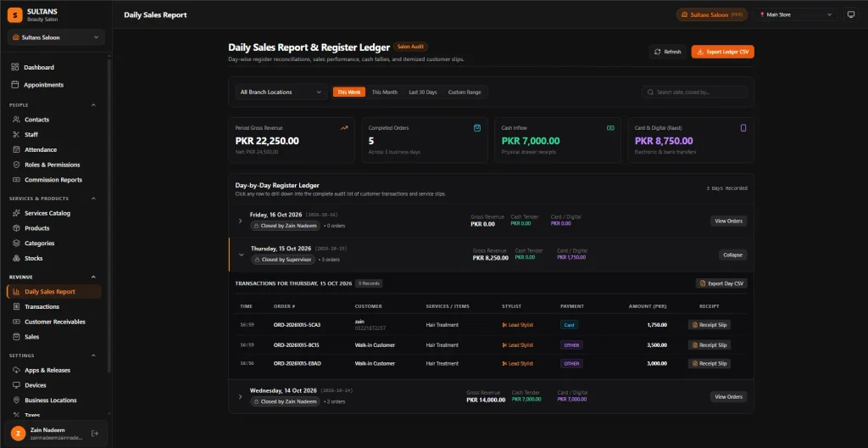Click the Commission Reports icon
868x448 pixels.
[x=15, y=180]
